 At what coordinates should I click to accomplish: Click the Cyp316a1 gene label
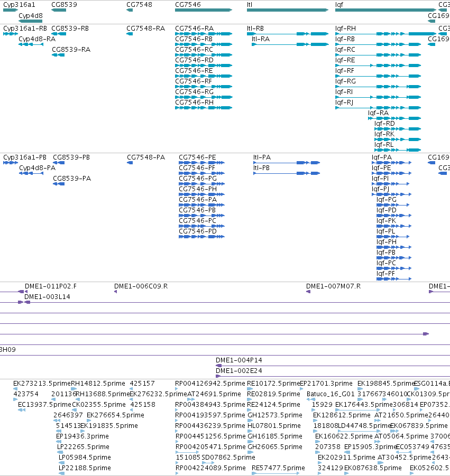(19, 5)
